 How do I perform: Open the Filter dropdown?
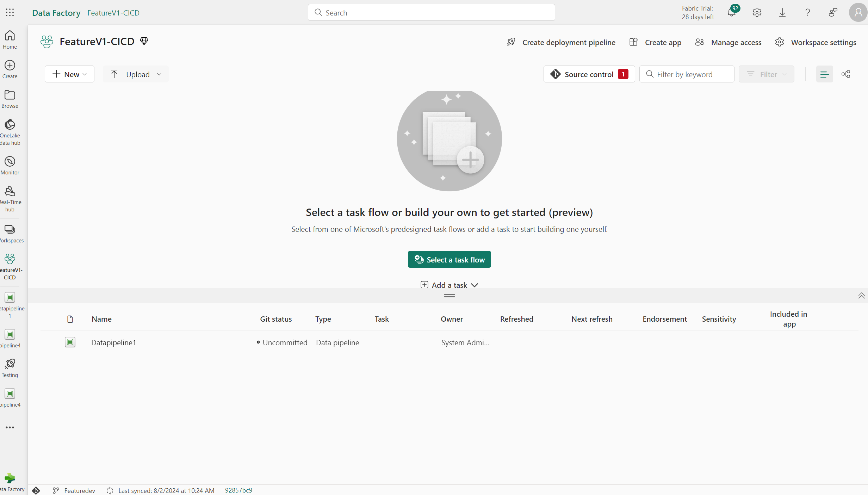767,74
